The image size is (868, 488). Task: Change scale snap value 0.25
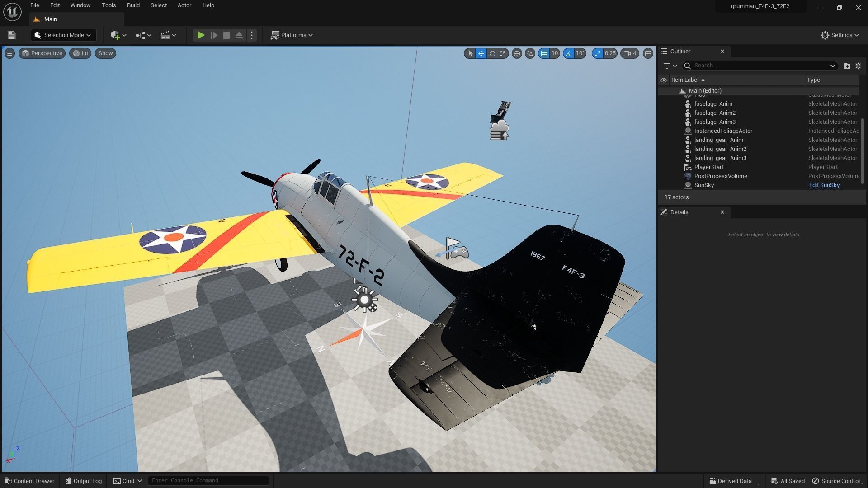610,53
